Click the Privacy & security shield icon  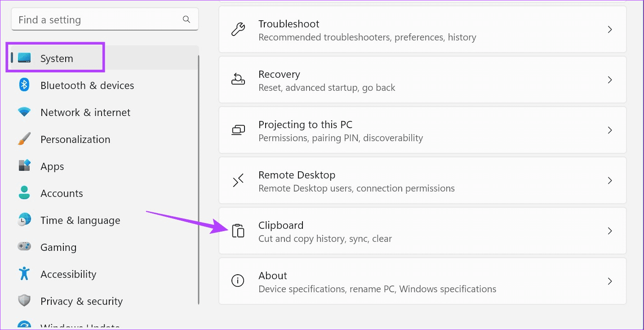click(x=24, y=301)
